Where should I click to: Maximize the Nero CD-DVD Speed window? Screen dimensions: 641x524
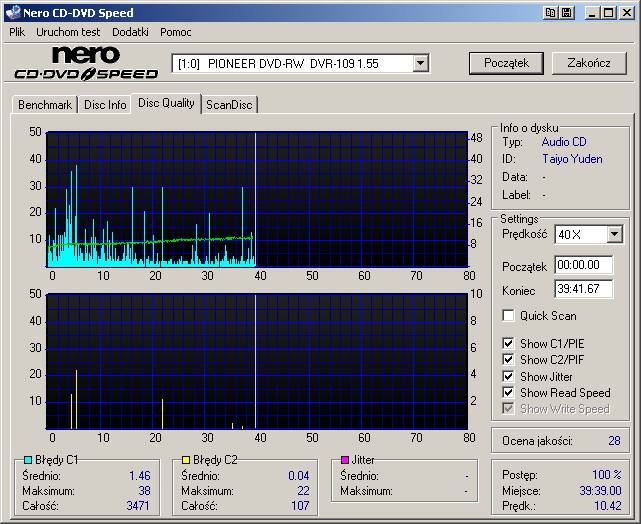pyautogui.click(x=609, y=13)
